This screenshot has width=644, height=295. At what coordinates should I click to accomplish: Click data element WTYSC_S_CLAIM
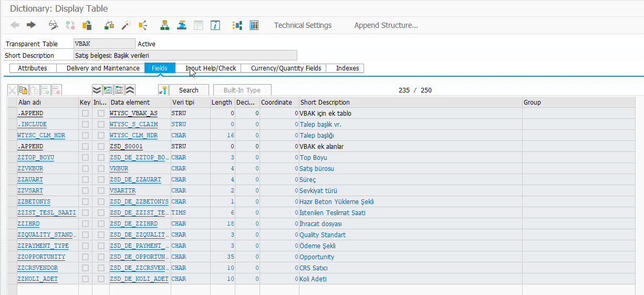click(133, 124)
